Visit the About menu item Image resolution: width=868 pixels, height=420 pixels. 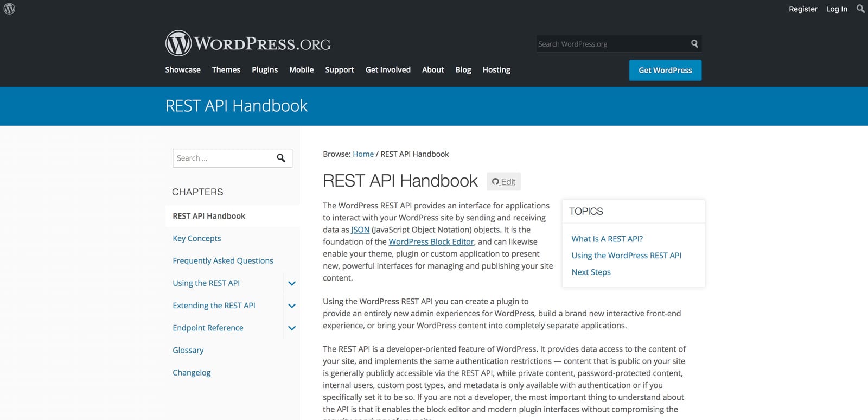[x=433, y=69]
